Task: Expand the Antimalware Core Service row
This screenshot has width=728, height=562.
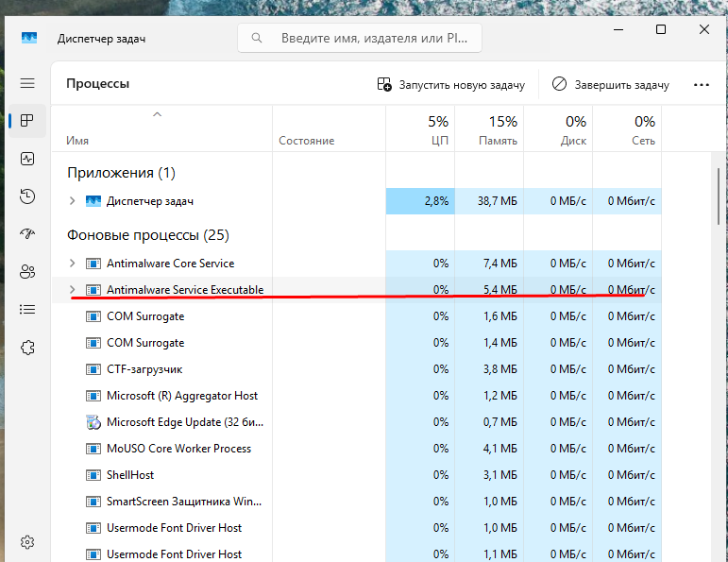Action: click(x=72, y=264)
